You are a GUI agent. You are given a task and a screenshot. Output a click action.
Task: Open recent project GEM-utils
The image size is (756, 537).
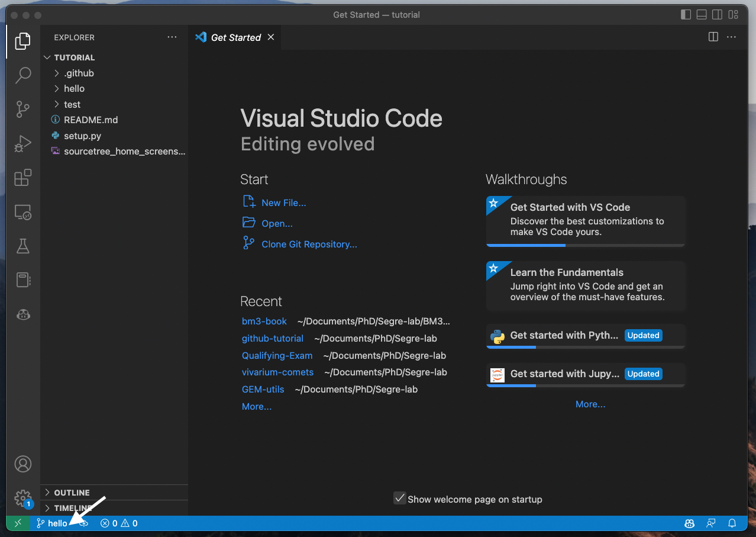263,389
